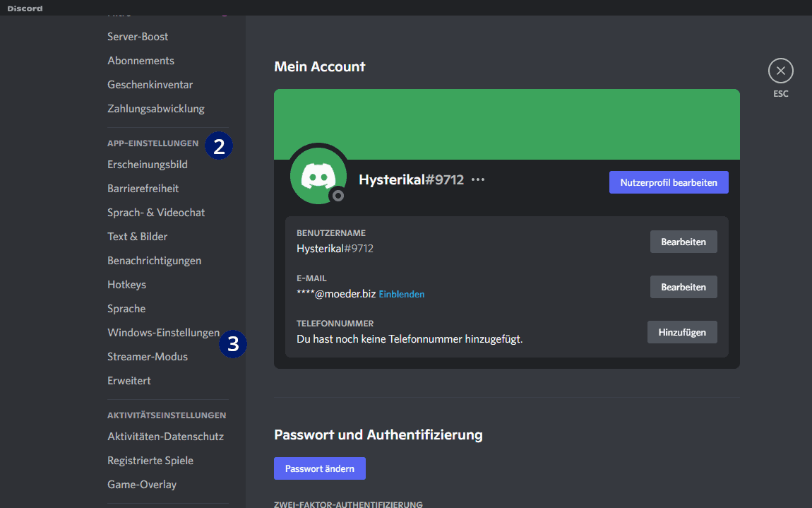Click the Mein Account heading
This screenshot has height=508, width=812.
[x=320, y=67]
